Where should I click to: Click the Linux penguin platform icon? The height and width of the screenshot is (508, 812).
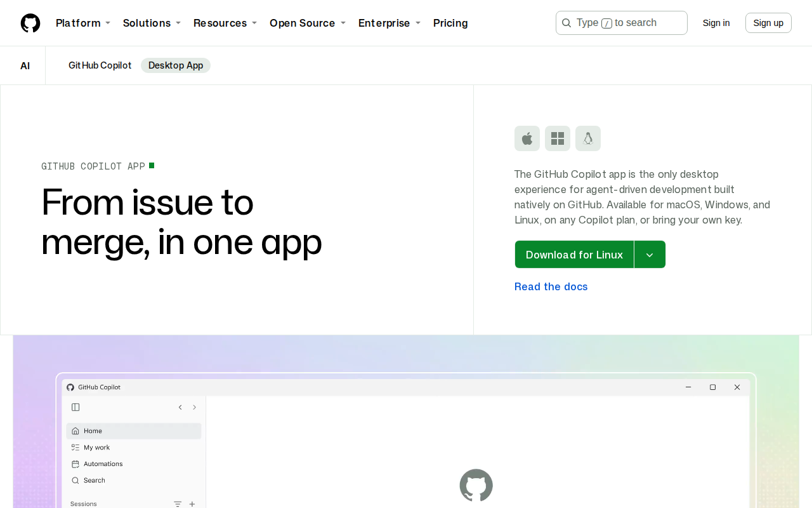point(588,138)
